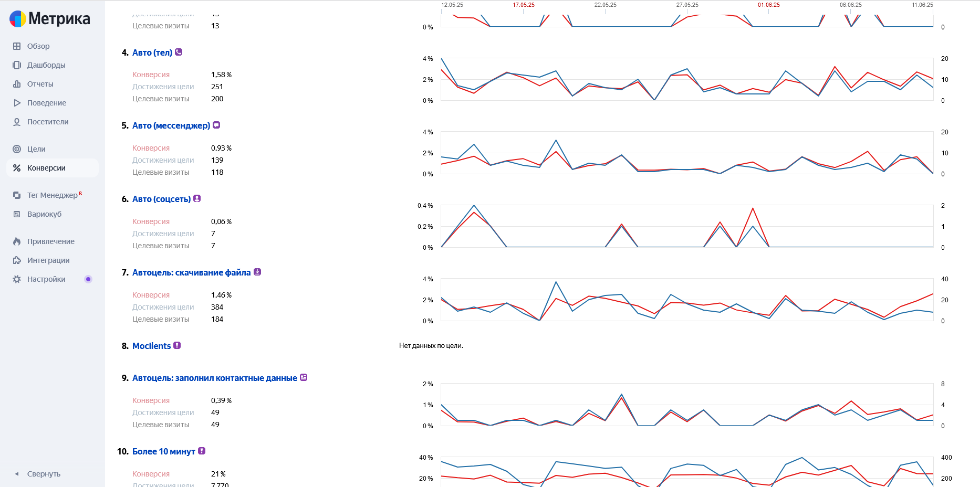
Task: Open the Тег Менеджер menu item
Action: (53, 195)
